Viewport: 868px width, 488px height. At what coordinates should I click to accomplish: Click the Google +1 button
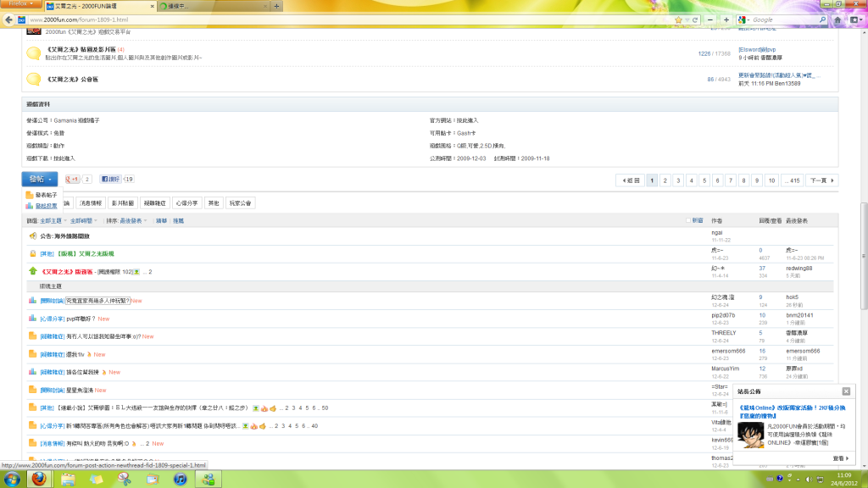[x=73, y=180]
